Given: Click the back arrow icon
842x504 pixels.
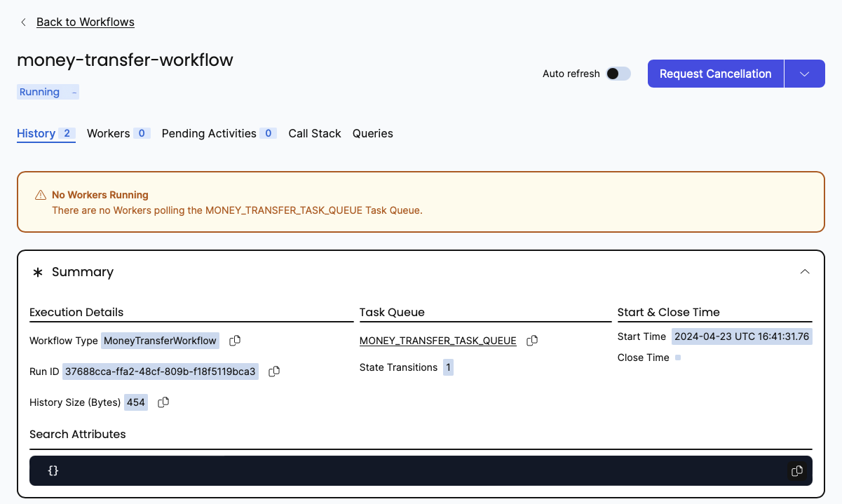Looking at the screenshot, I should coord(23,22).
